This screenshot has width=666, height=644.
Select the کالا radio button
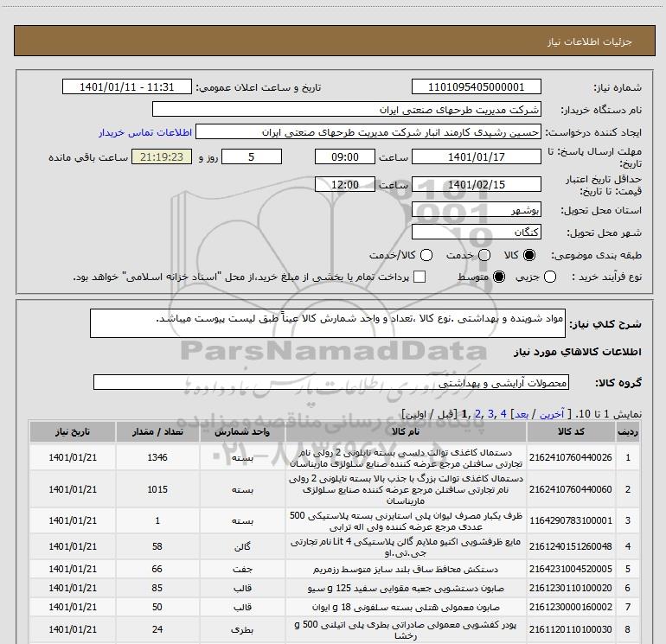[x=529, y=255]
